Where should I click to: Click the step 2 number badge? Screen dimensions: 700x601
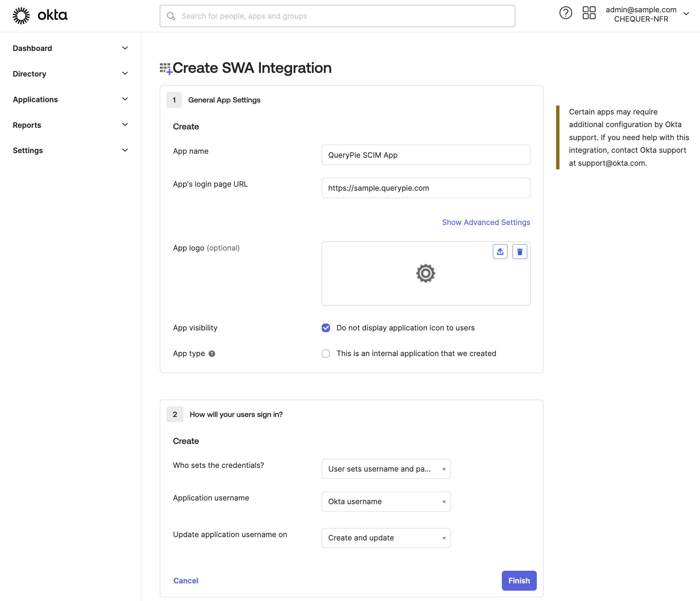point(175,414)
